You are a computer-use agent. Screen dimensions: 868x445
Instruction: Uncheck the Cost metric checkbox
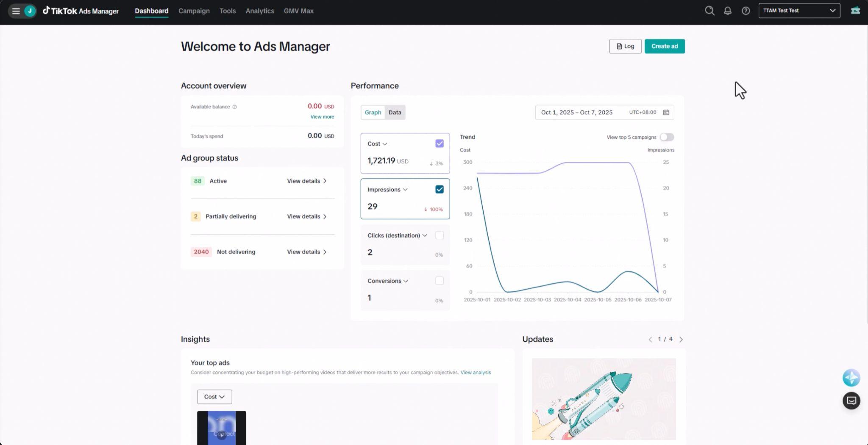point(439,144)
